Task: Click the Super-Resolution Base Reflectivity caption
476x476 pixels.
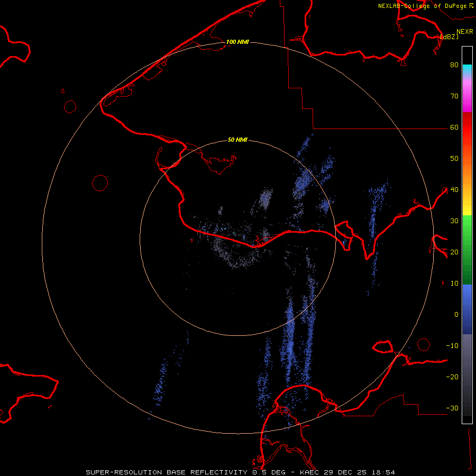Action: tap(167, 472)
